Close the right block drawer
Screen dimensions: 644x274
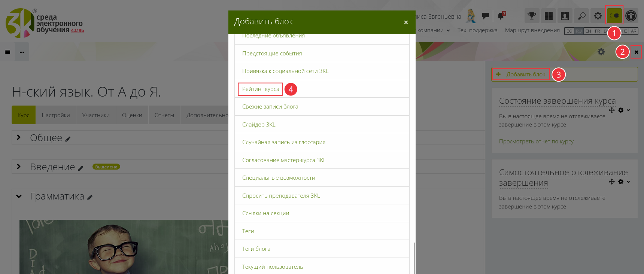click(x=637, y=52)
